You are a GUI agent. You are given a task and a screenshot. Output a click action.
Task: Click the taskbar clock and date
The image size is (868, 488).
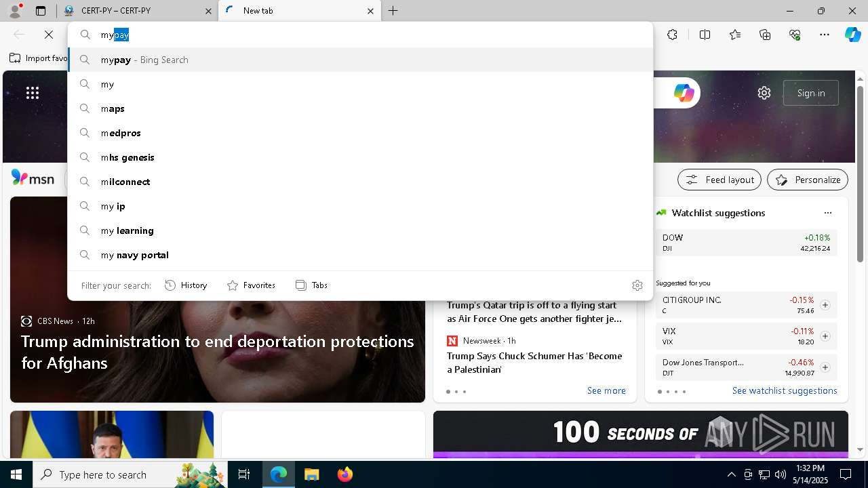point(810,474)
